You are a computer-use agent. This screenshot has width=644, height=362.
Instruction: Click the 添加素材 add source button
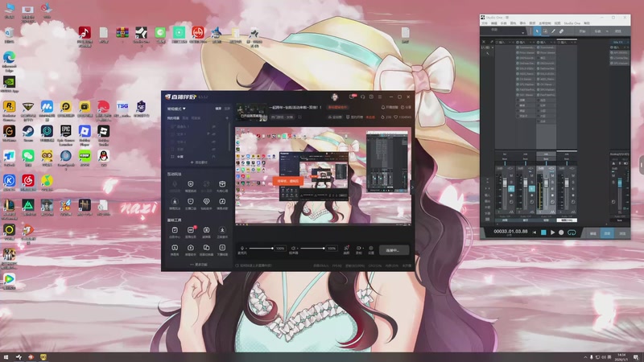pyautogui.click(x=199, y=162)
